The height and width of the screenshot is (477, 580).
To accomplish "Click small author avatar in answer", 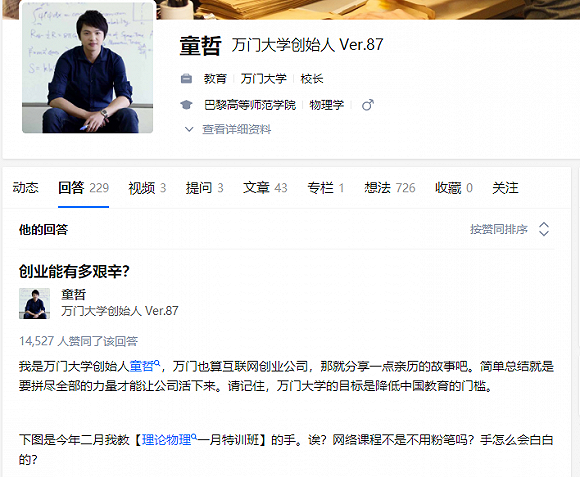I will pyautogui.click(x=34, y=304).
